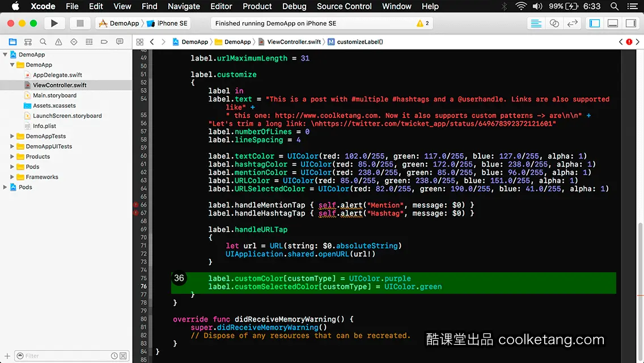Open the Editor menu
Viewport: 644px width, 363px height.
(x=221, y=6)
